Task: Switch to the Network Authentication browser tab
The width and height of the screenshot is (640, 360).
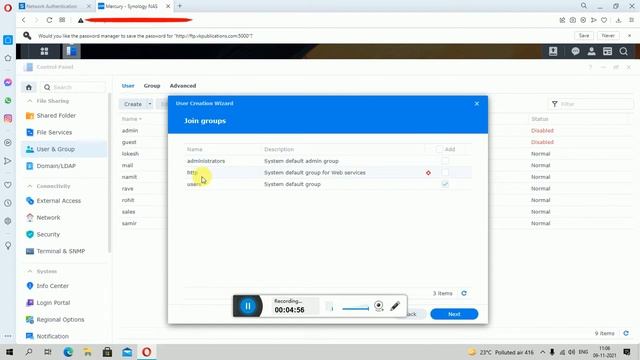Action: tap(55, 6)
